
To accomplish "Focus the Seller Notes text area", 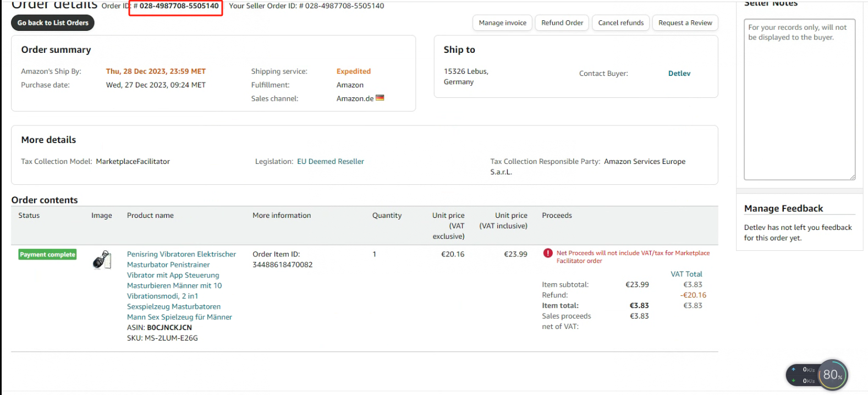I will click(x=799, y=99).
